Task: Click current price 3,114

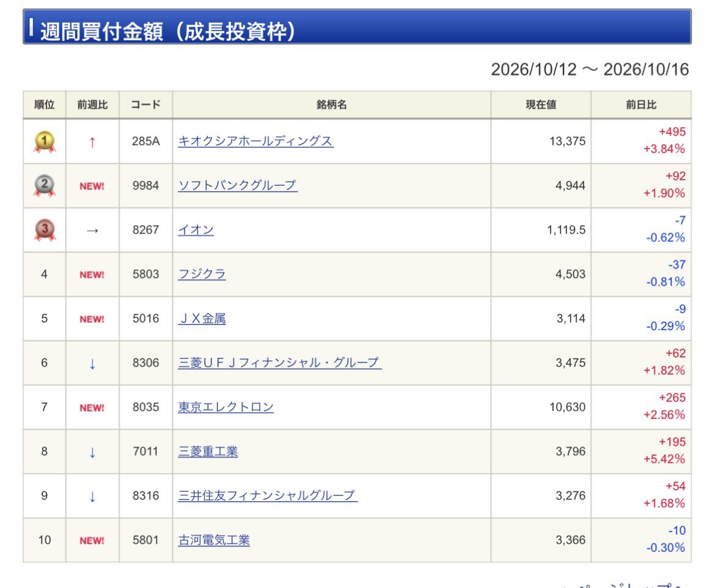Action: (571, 318)
